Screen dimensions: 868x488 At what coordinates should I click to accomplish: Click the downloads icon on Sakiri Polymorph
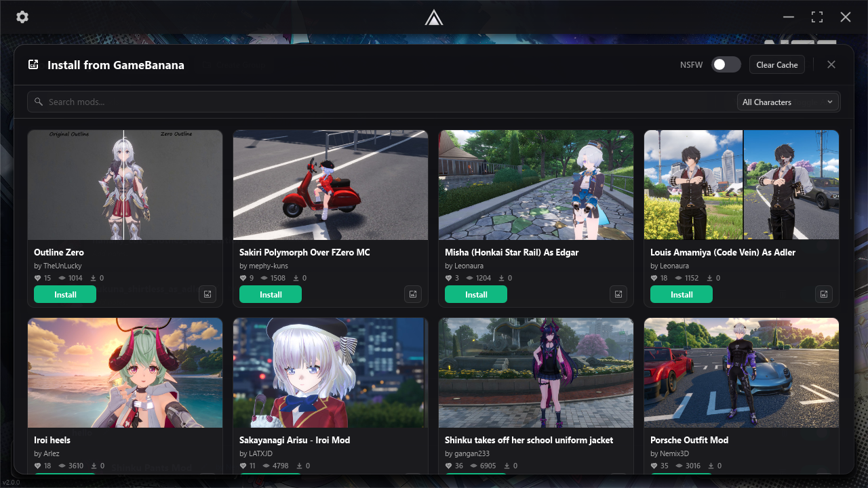click(296, 278)
